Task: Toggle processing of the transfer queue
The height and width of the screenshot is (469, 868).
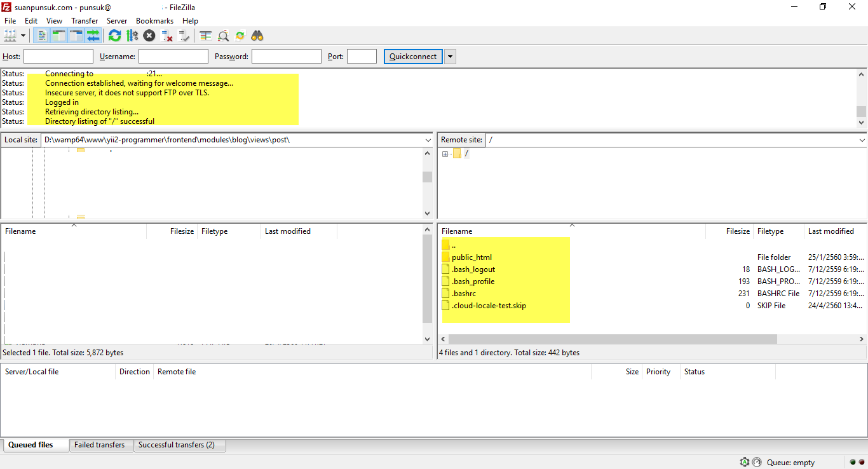Action: point(132,36)
